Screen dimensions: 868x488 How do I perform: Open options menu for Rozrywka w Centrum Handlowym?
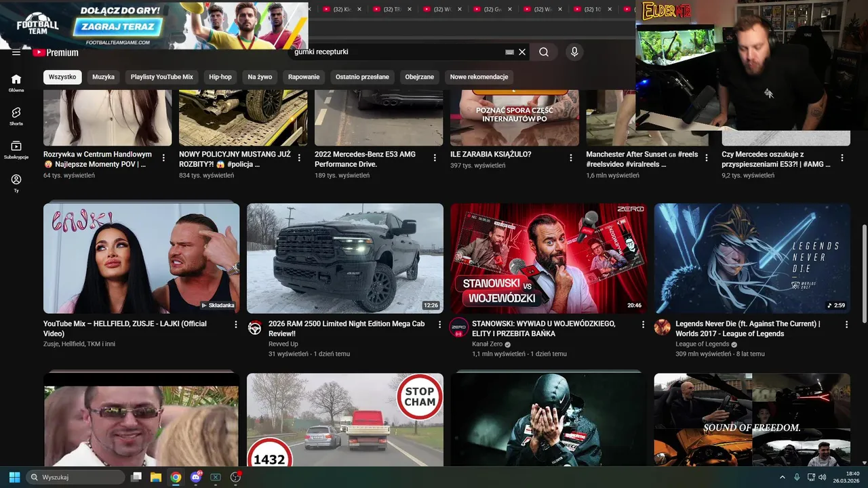163,158
